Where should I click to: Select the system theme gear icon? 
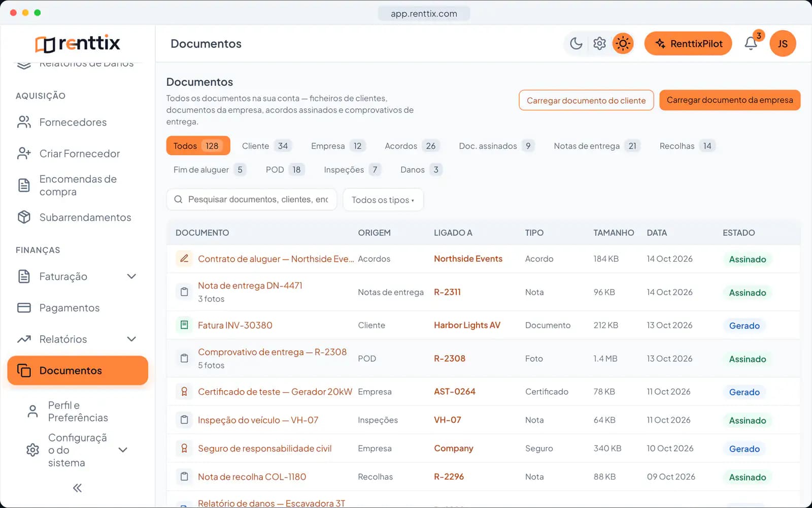tap(599, 44)
